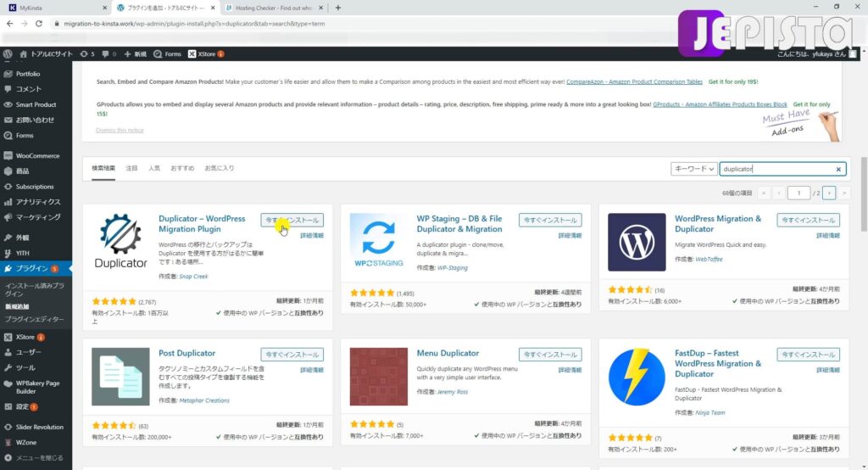The height and width of the screenshot is (470, 868).
Task: Select the おすすめ tab
Action: click(x=182, y=168)
